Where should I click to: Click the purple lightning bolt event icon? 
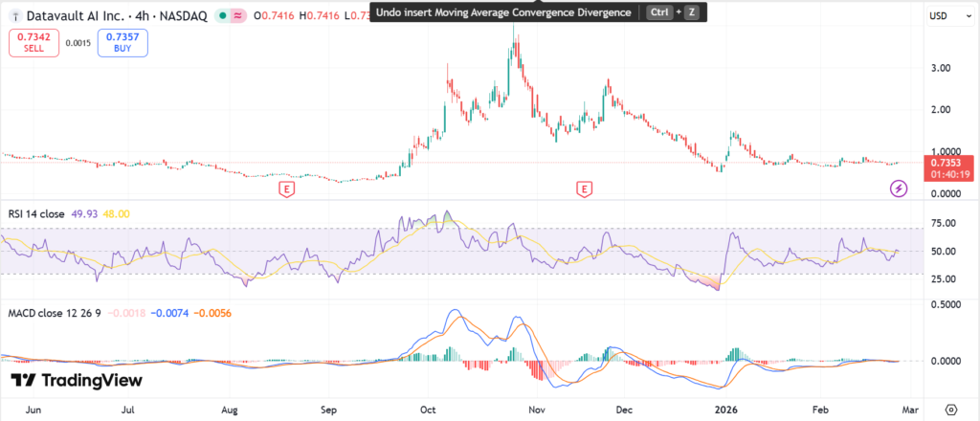coord(899,188)
